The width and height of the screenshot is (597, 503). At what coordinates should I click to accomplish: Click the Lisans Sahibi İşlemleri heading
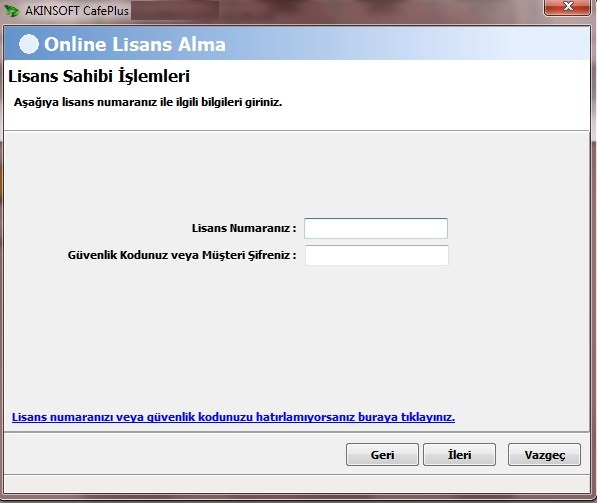pos(99,76)
